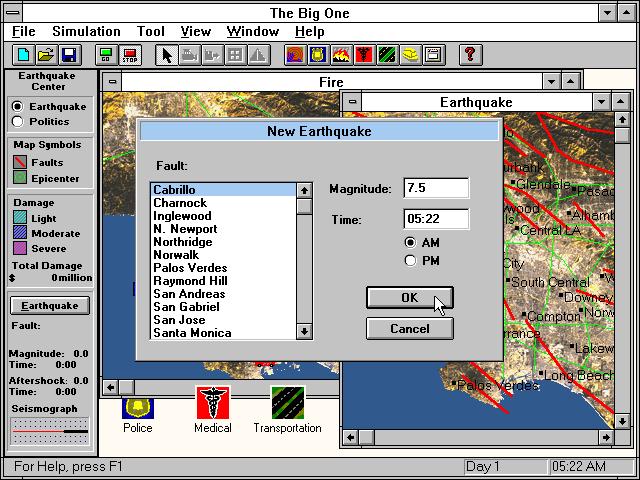
Task: Open the Tool menu
Action: click(151, 32)
